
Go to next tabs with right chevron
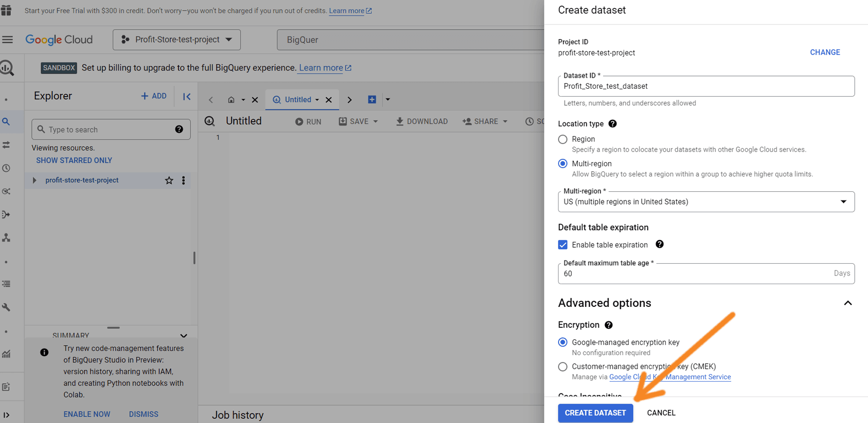click(x=350, y=100)
